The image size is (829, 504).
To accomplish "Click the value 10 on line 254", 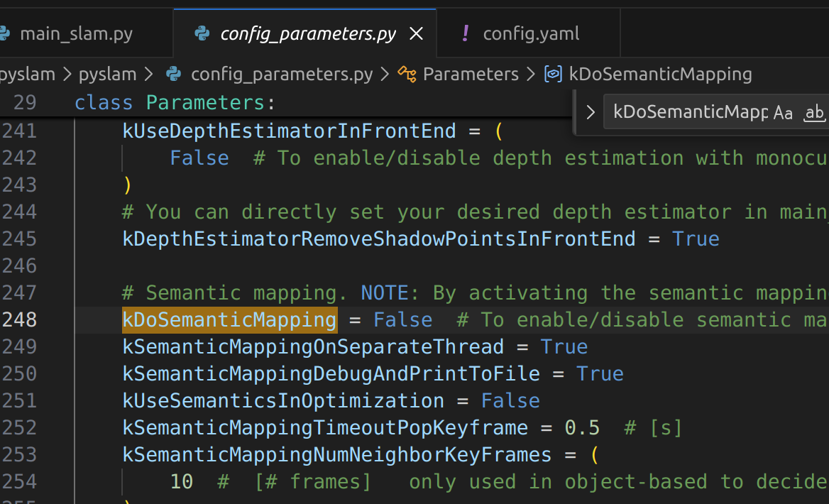I will [x=182, y=482].
